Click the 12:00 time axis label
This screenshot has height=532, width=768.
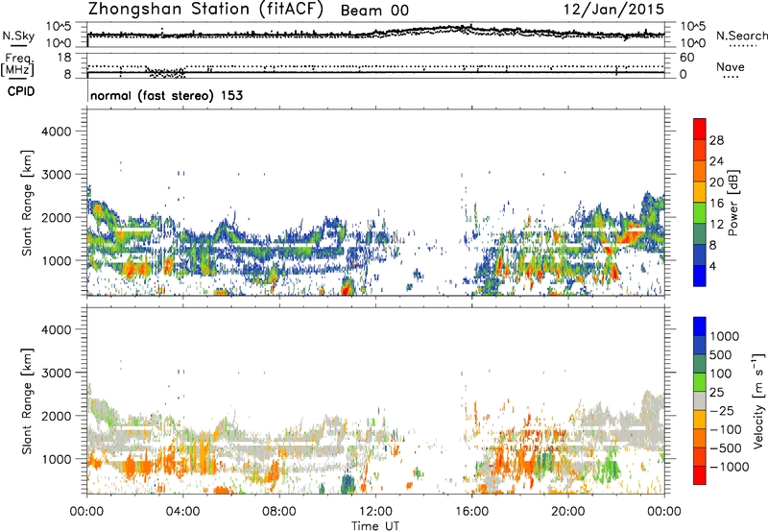(375, 512)
